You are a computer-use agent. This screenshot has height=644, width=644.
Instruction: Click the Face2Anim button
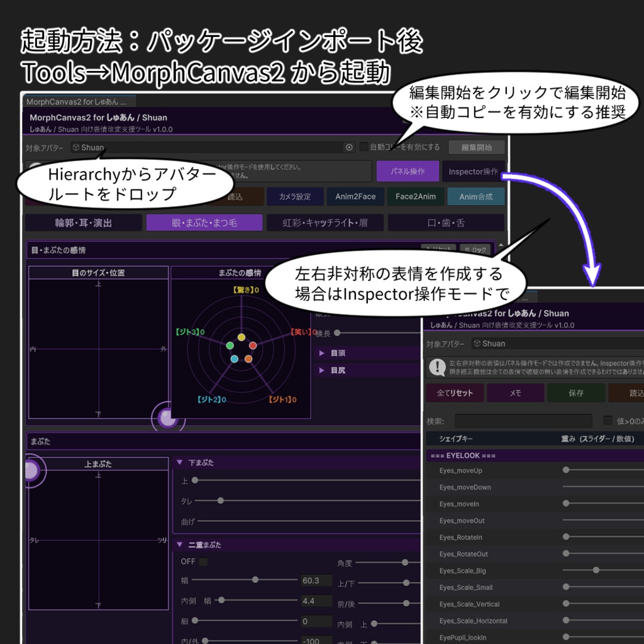pyautogui.click(x=416, y=196)
